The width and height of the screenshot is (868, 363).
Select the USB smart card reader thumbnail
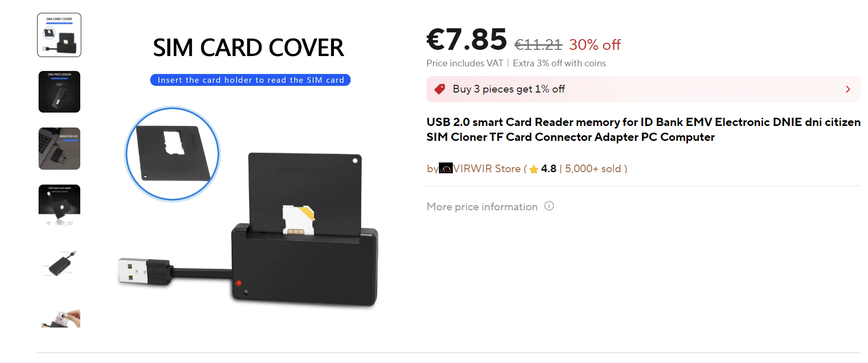pyautogui.click(x=59, y=205)
